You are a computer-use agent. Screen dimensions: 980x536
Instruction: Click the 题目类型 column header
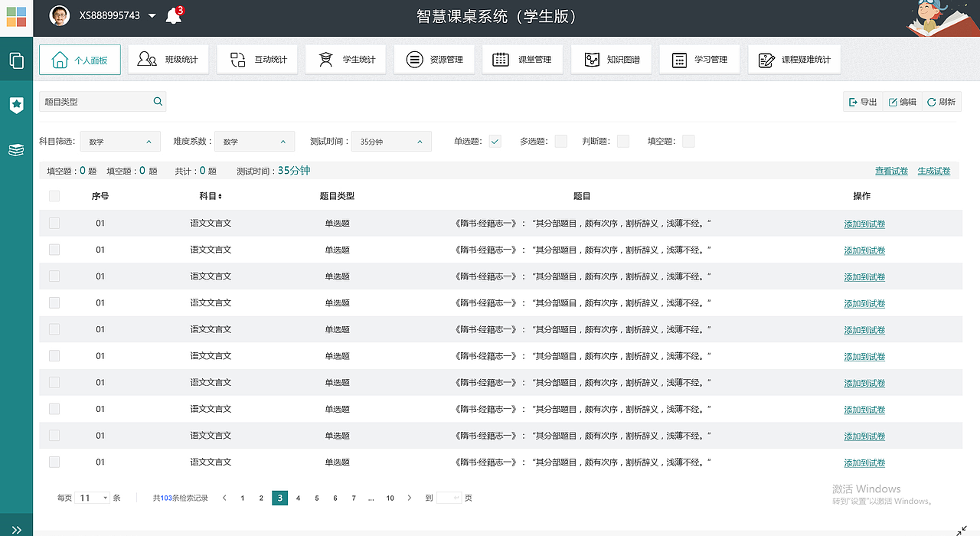337,196
